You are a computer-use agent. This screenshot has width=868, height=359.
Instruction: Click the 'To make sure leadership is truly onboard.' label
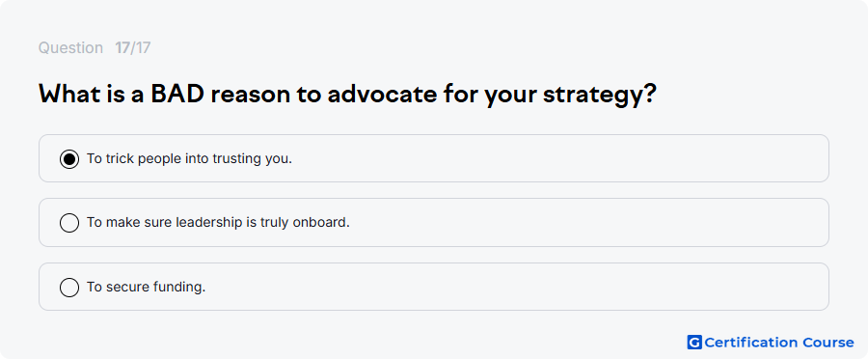(218, 223)
